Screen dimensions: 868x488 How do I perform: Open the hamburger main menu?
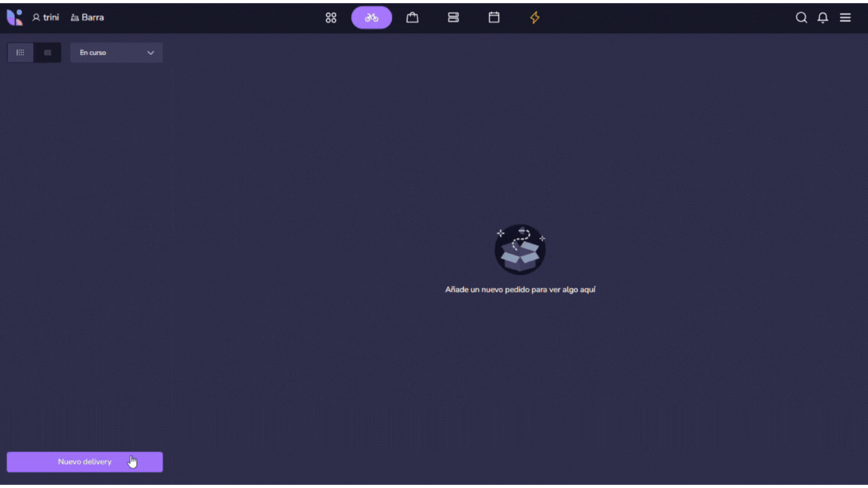point(845,18)
